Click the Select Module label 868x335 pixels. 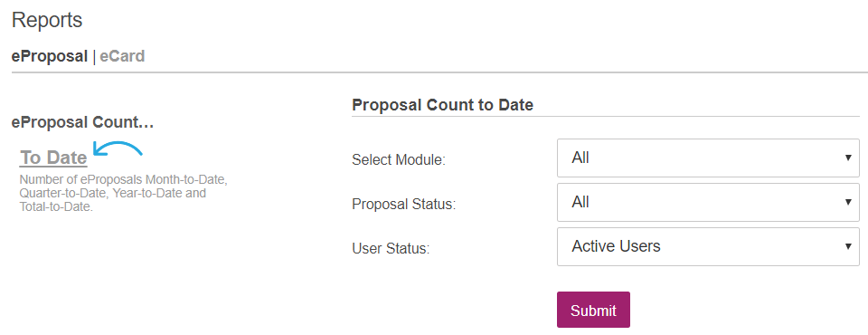(x=399, y=160)
